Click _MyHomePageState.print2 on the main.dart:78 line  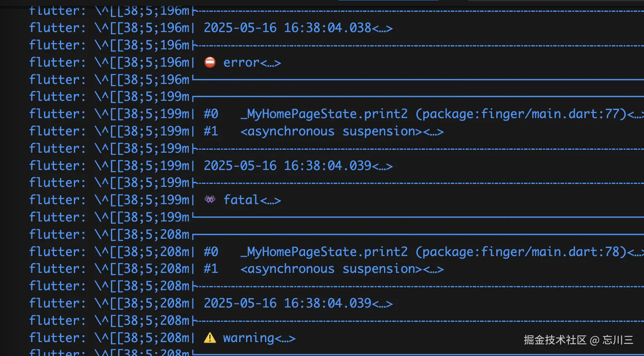click(x=324, y=252)
